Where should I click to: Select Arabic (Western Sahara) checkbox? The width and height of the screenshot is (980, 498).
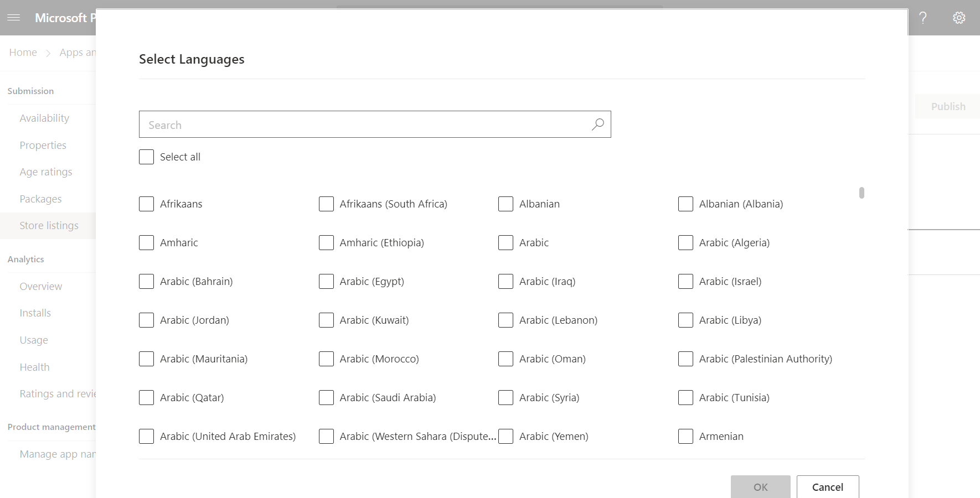coord(326,437)
